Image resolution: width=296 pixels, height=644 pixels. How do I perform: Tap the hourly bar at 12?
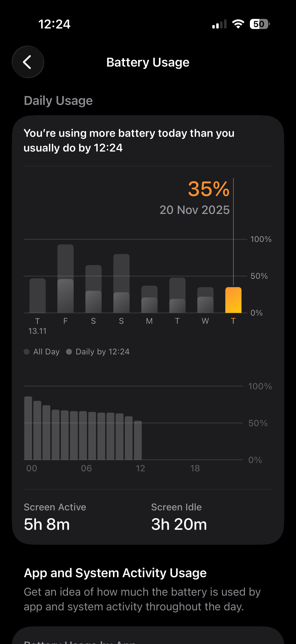pyautogui.click(x=138, y=440)
